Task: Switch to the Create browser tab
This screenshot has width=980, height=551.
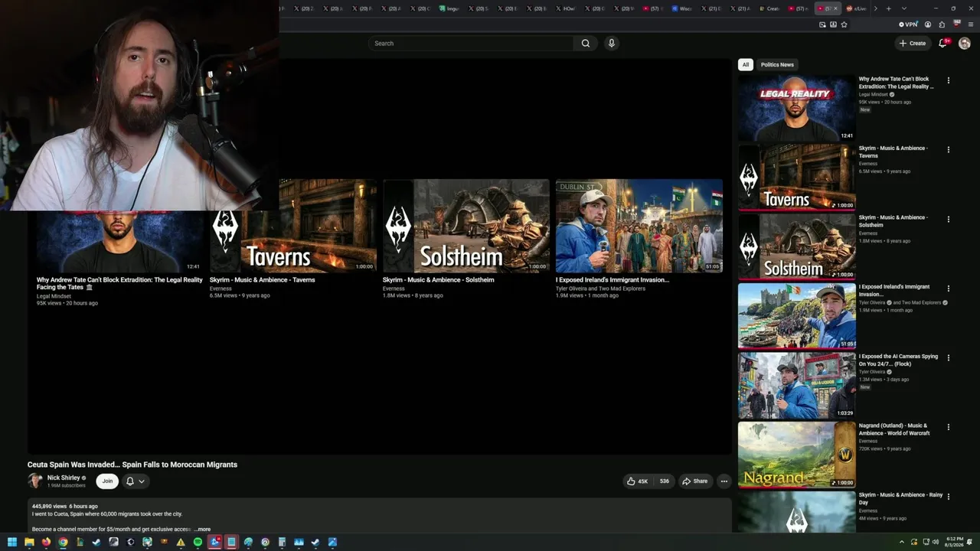Action: [x=769, y=8]
